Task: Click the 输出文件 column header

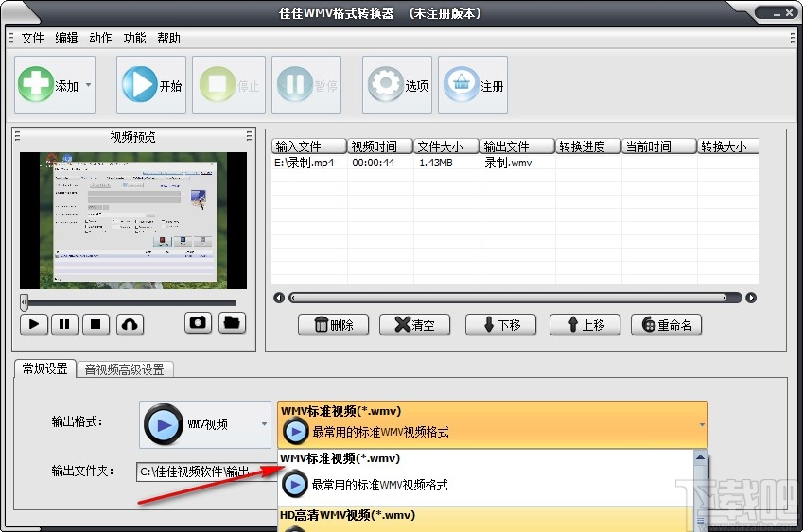Action: [517, 146]
